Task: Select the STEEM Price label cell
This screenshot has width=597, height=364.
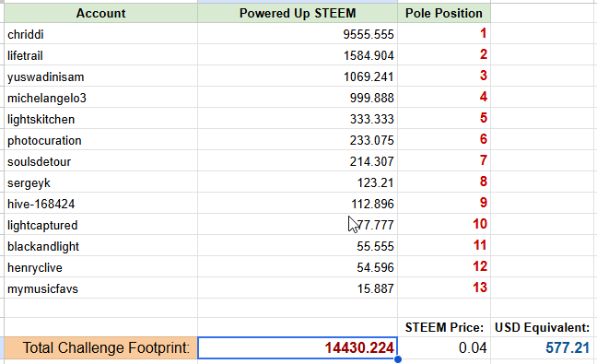Action: point(444,327)
